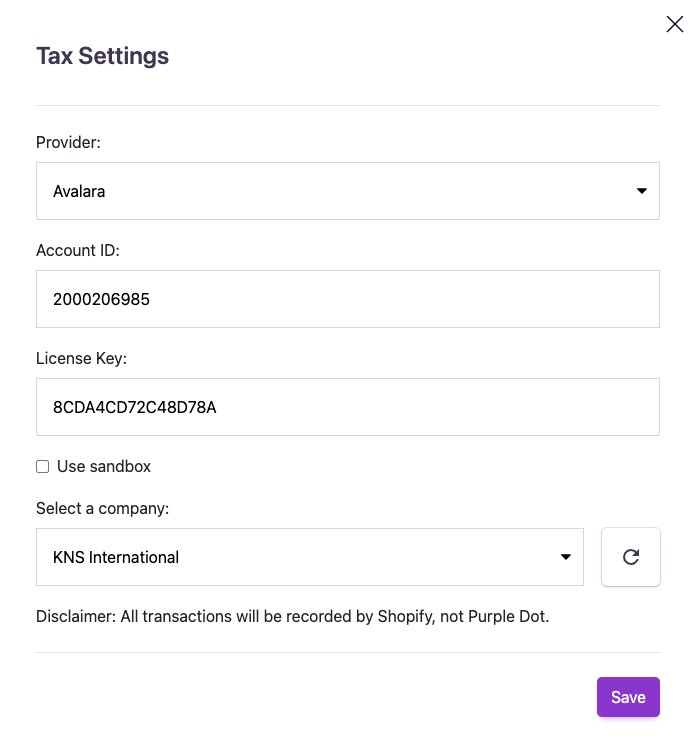Click the company dropdown arrow
Viewport: 694px width, 754px height.
point(566,557)
